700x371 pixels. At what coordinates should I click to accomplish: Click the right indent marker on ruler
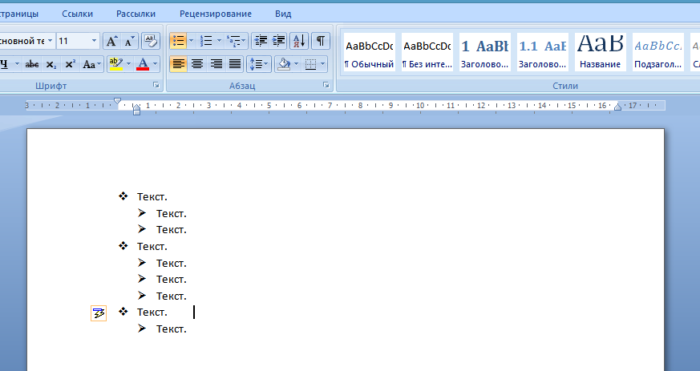click(617, 107)
